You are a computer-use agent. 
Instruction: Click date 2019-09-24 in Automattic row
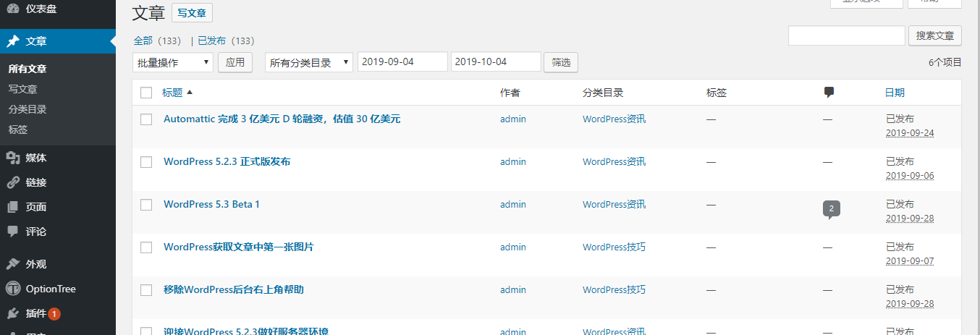click(x=910, y=133)
